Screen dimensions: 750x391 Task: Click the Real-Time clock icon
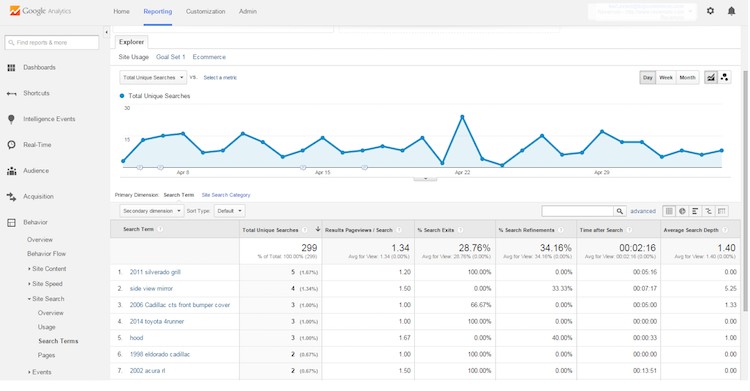click(11, 145)
